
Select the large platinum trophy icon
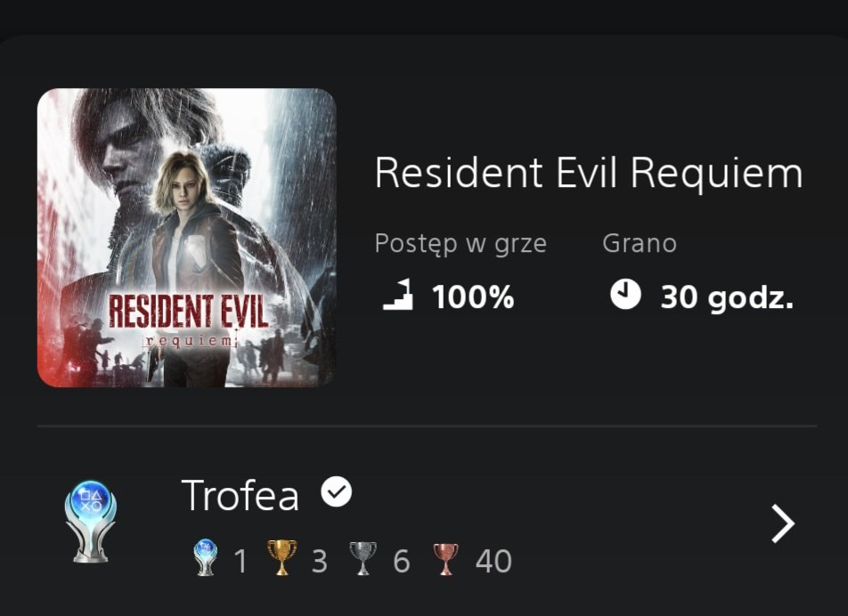click(x=91, y=522)
